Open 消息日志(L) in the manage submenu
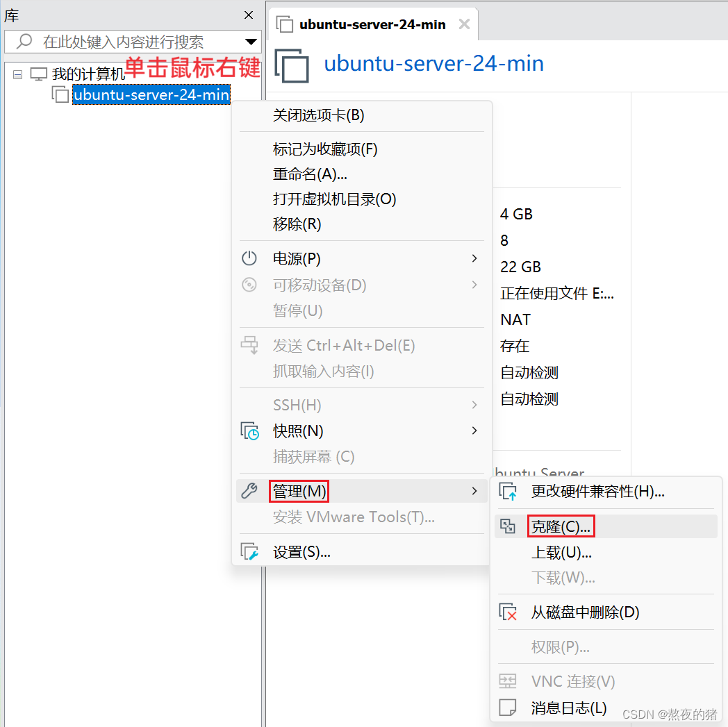 point(606,708)
